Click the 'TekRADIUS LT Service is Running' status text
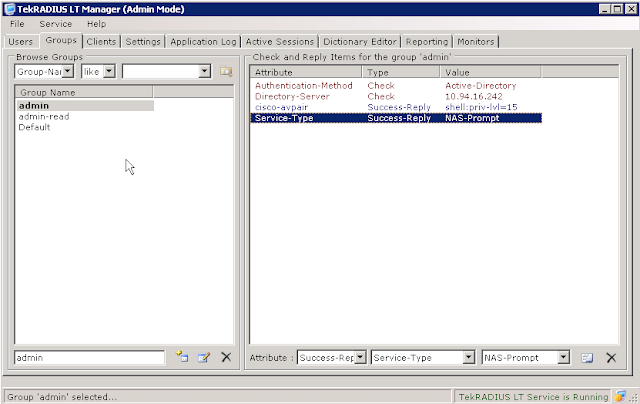The width and height of the screenshot is (640, 404). [x=533, y=397]
